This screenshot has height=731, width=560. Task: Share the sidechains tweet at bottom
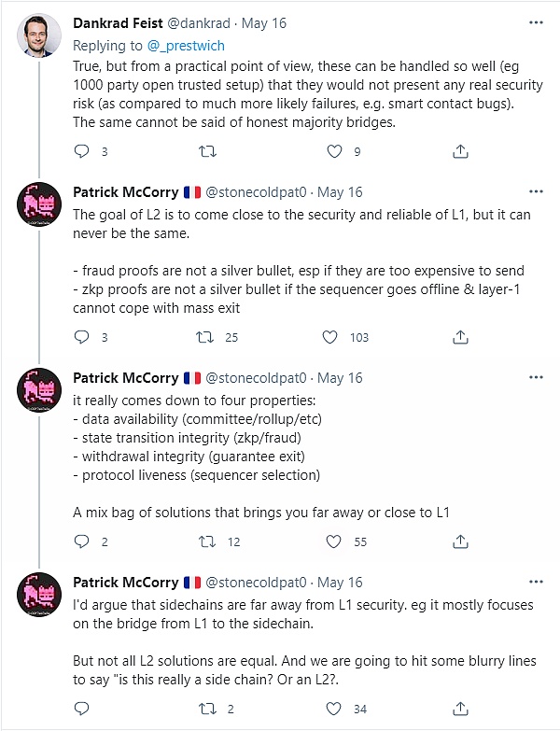pos(460,709)
